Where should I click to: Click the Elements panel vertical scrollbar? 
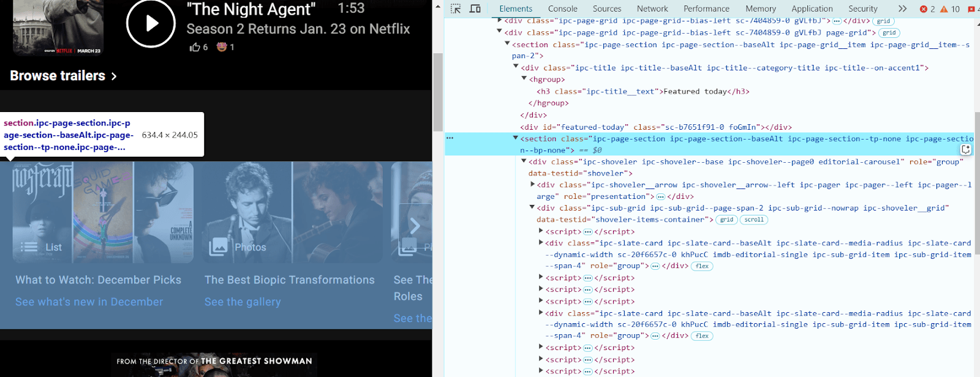(976, 182)
